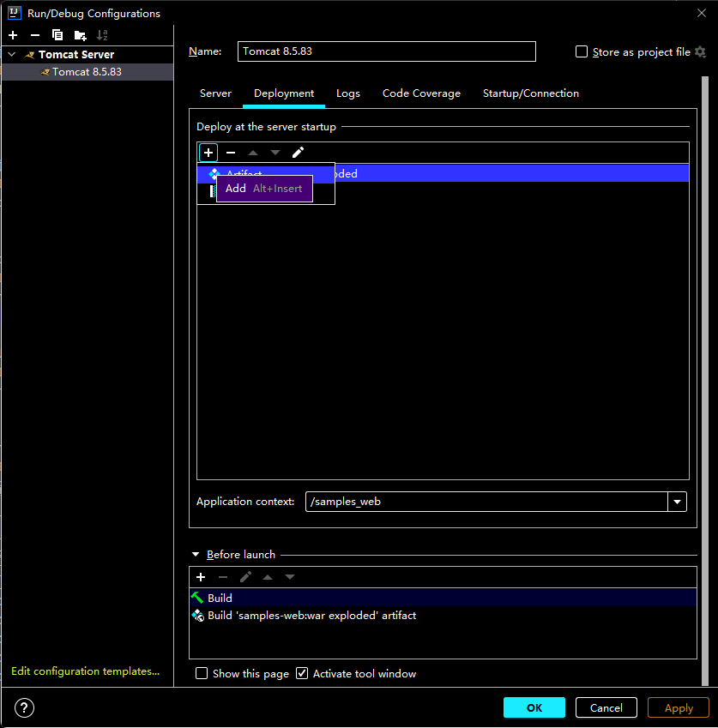Select Tomcat 8.5.83 configuration in tree
This screenshot has height=728, width=718.
pyautogui.click(x=87, y=72)
